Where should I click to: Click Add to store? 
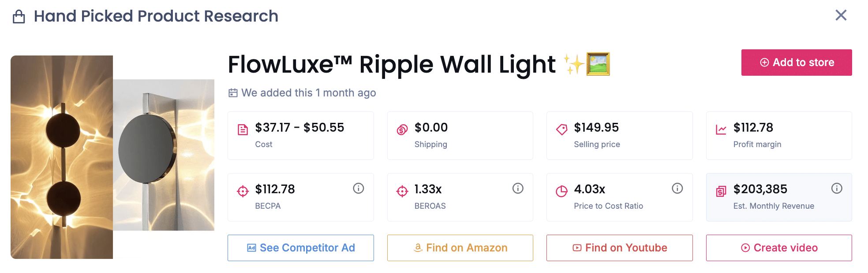[796, 62]
